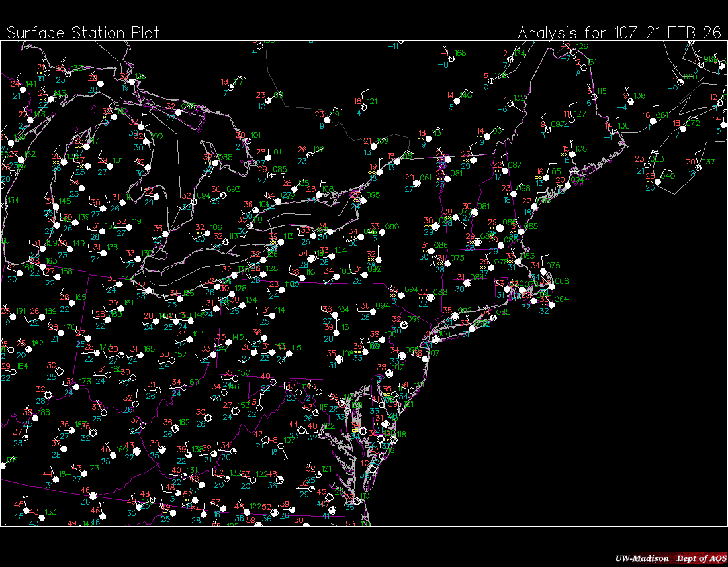Click station circle labeled 26 and 102

tap(310, 155)
